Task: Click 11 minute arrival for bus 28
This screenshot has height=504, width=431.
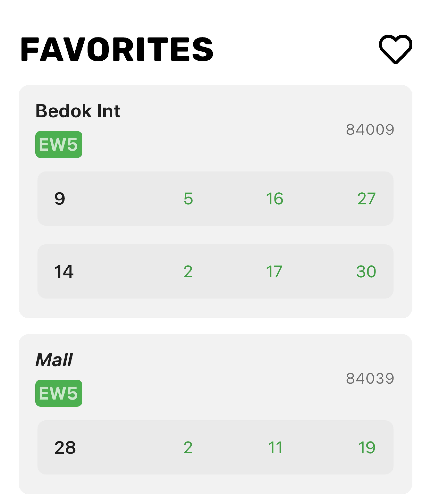Action: (x=275, y=447)
